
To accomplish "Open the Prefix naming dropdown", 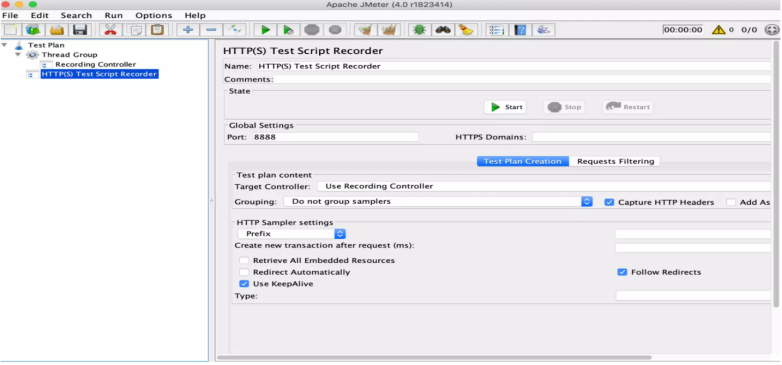I will tap(292, 233).
